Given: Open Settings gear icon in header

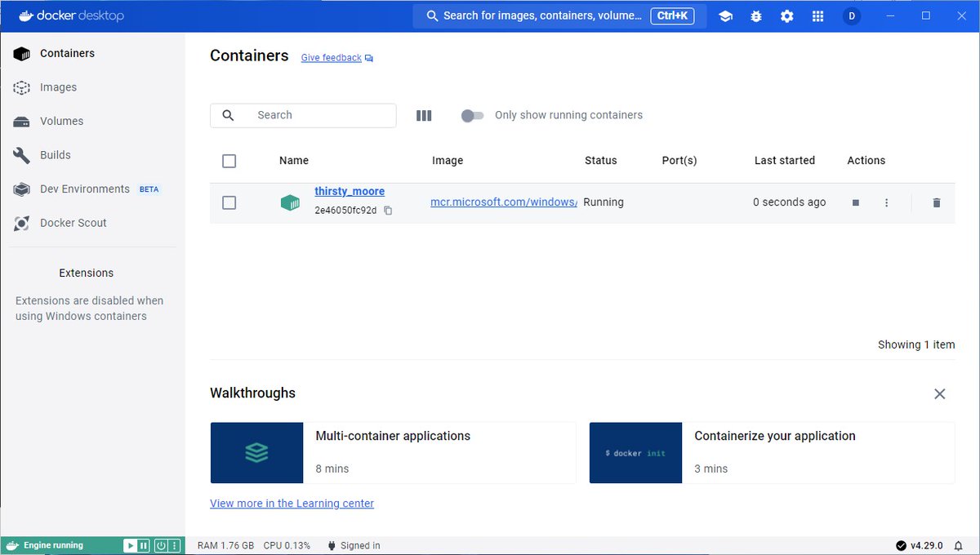Looking at the screenshot, I should 786,16.
